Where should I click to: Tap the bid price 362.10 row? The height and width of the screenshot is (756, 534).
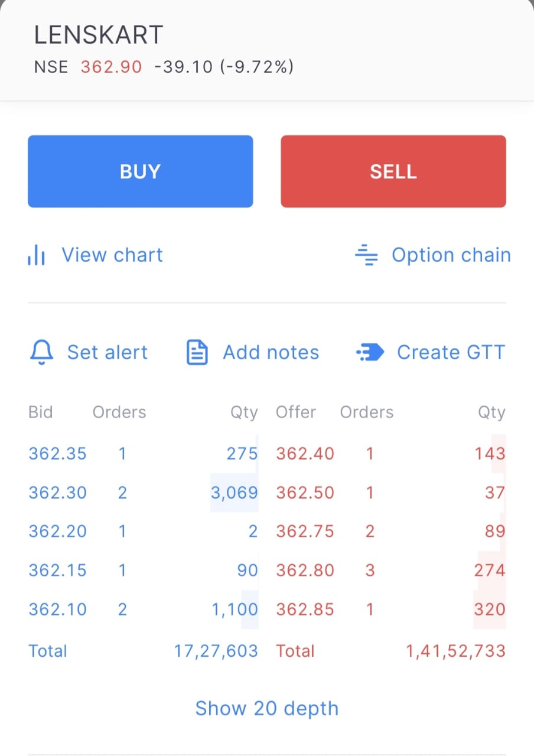pyautogui.click(x=57, y=609)
